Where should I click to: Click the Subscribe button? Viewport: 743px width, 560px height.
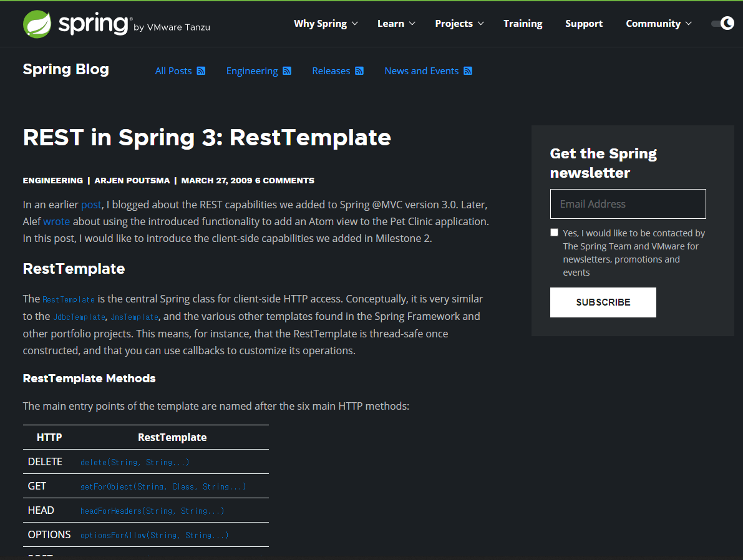click(x=603, y=302)
